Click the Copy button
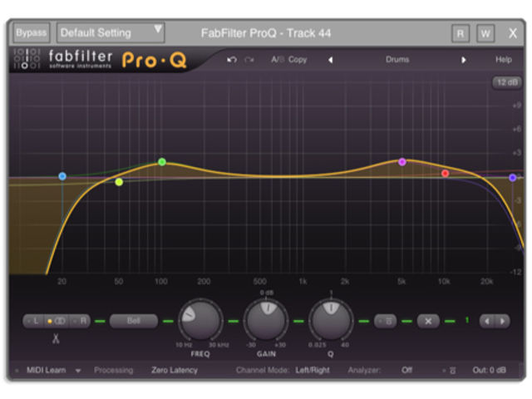The image size is (532, 399). click(298, 60)
